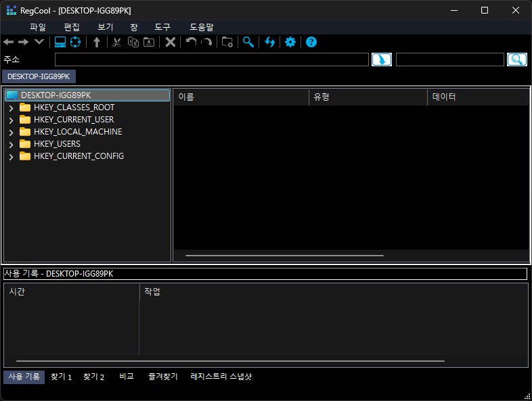Viewport: 532px width, 401px height.
Task: Sort by 이름 column header
Action: tap(241, 97)
